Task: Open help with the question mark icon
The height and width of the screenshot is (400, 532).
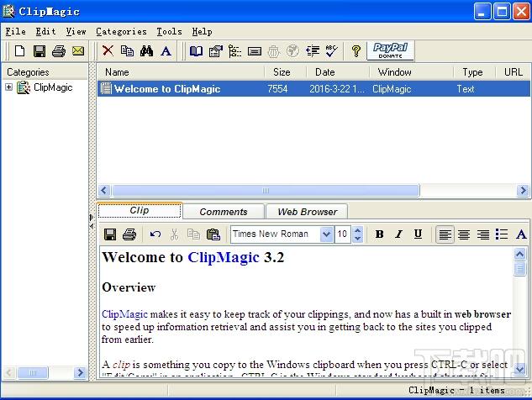Action: click(356, 51)
